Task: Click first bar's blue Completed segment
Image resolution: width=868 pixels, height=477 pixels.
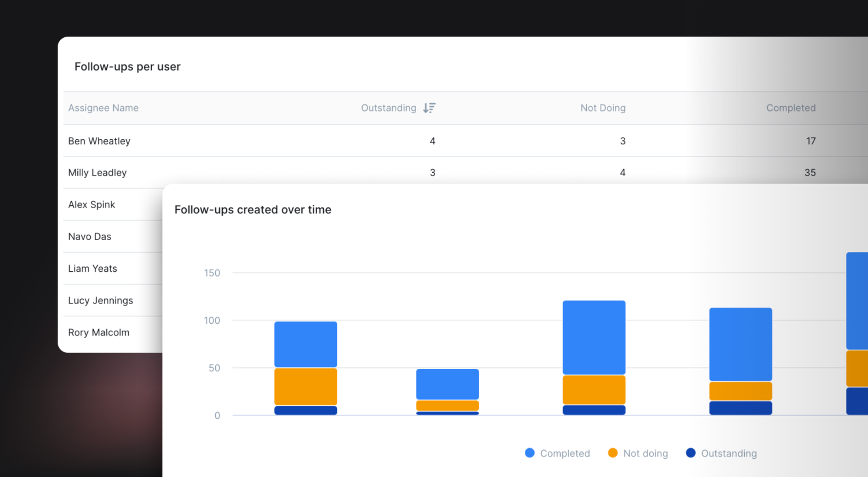Action: point(306,344)
